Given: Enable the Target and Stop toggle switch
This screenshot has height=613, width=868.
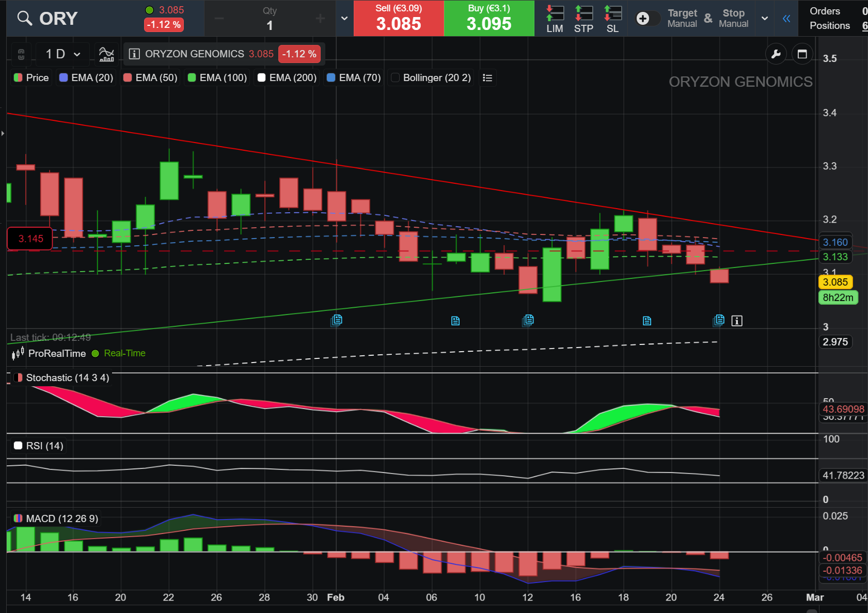Looking at the screenshot, I should tap(648, 19).
